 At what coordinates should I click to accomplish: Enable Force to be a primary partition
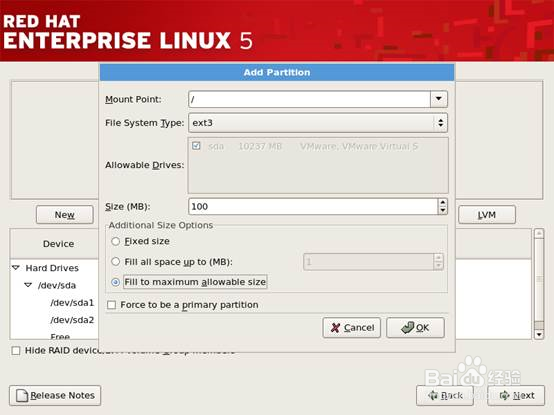(x=112, y=305)
